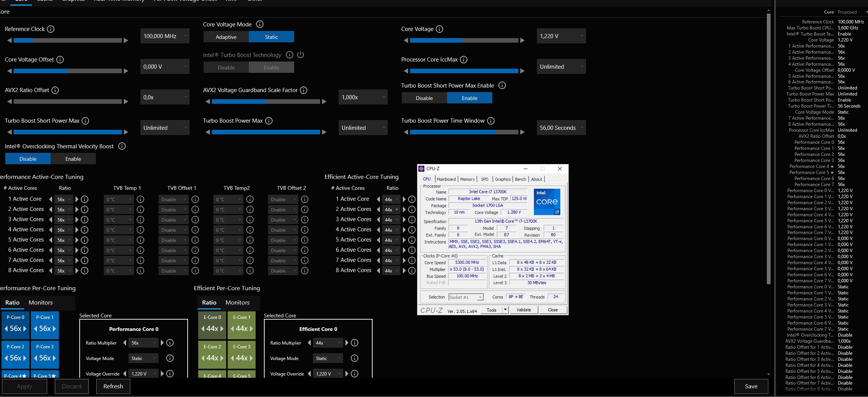Open the Reference Clock 100,000 MHz dropdown
Screen dimensions: 868x397
[x=165, y=36]
